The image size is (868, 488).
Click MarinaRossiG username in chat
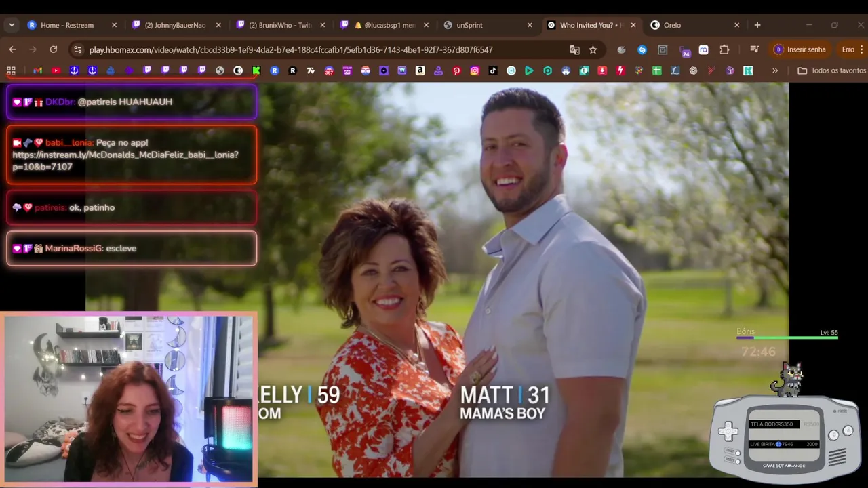point(73,248)
